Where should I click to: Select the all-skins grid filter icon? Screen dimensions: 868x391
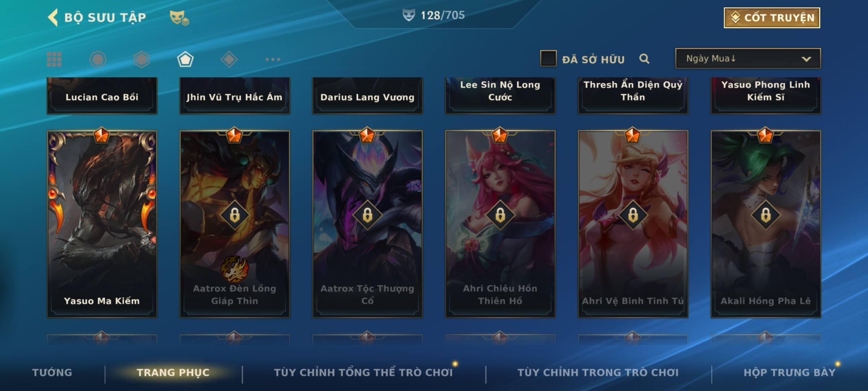54,59
